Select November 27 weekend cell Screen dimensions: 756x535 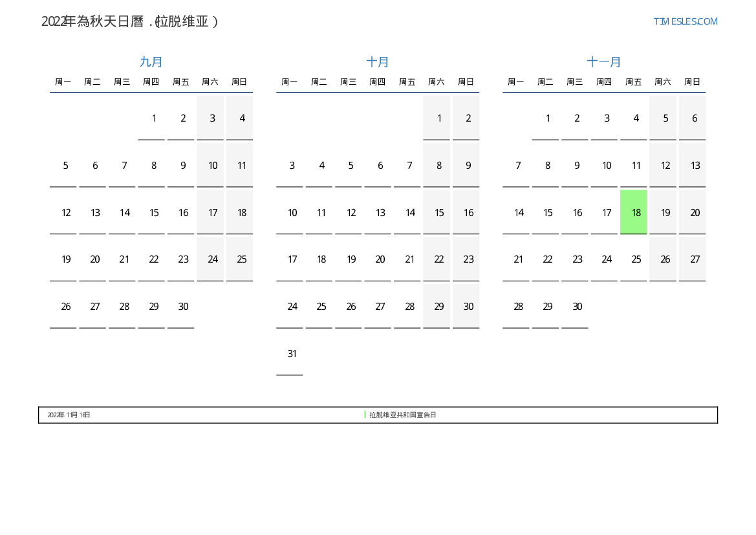click(695, 259)
